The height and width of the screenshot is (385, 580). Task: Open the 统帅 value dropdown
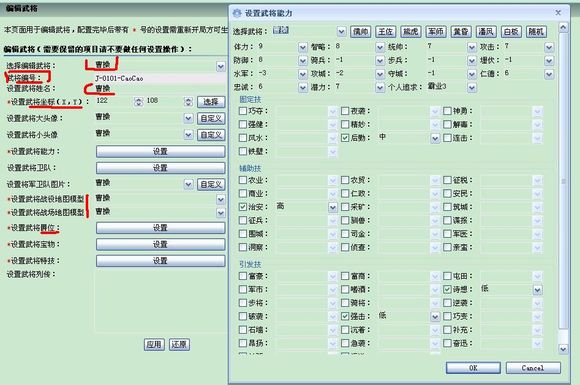pyautogui.click(x=472, y=47)
